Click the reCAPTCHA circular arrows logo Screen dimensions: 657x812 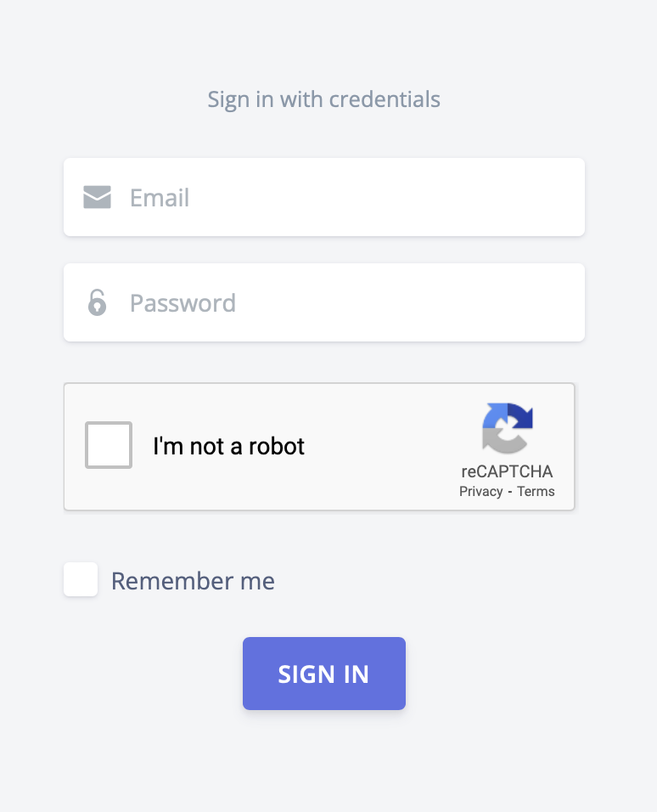click(x=508, y=428)
